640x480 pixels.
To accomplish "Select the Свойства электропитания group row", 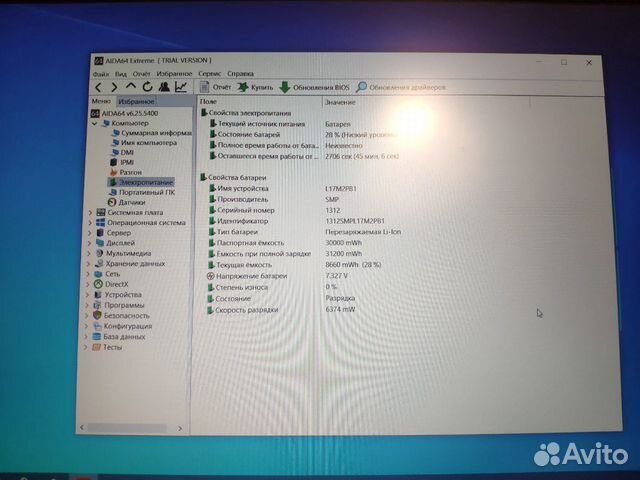I will 246,113.
